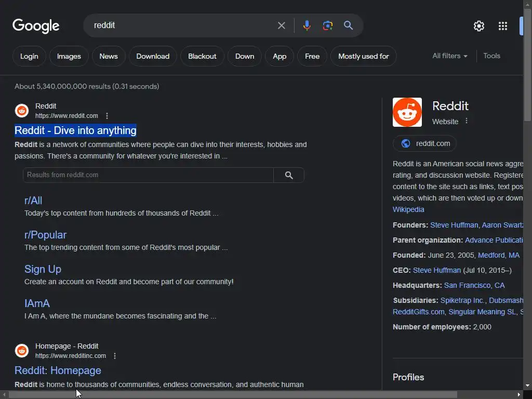Click the magnifier search icon in search bar
This screenshot has height=399, width=532.
pyautogui.click(x=348, y=25)
